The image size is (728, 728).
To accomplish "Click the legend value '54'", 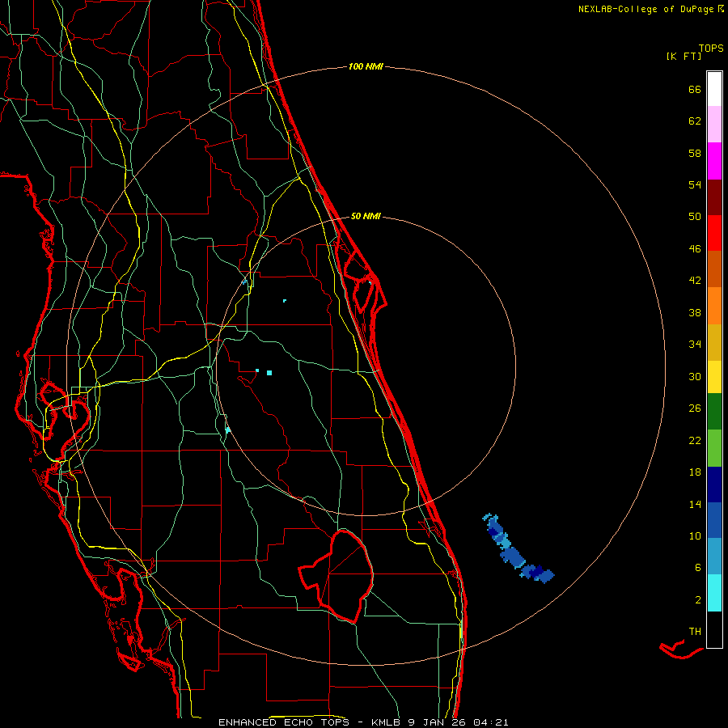I will click(x=695, y=184).
